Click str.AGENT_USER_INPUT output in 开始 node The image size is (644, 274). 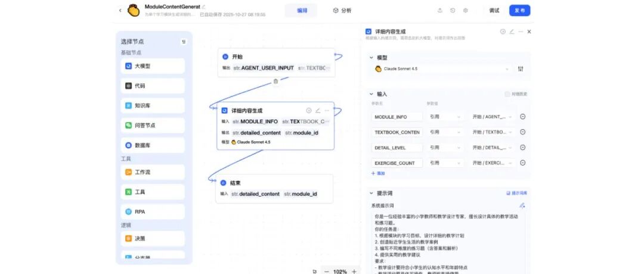[264, 68]
